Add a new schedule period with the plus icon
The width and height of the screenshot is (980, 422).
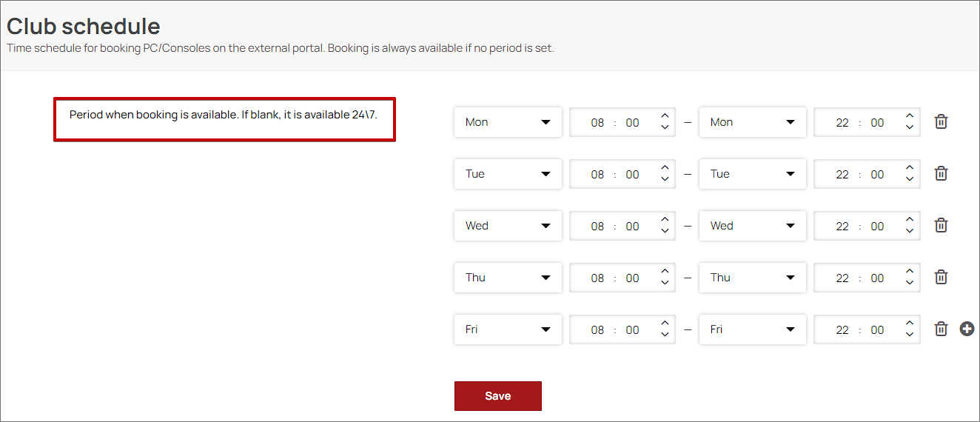(967, 329)
